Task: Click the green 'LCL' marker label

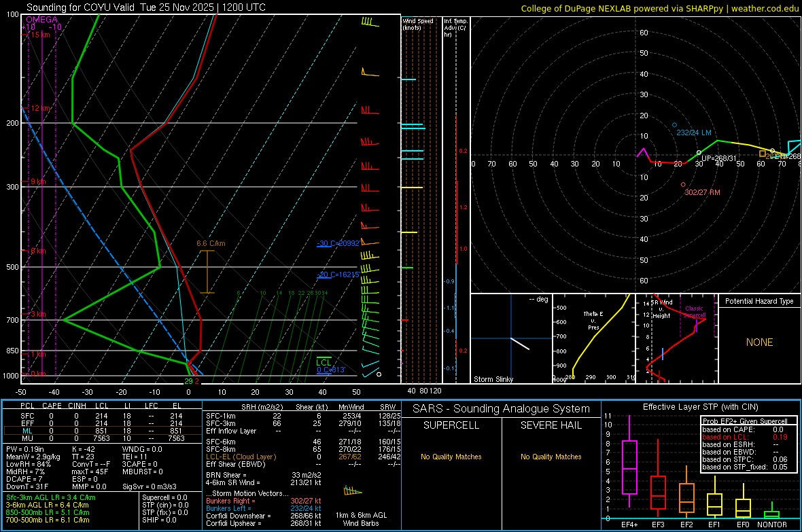Action: [324, 362]
